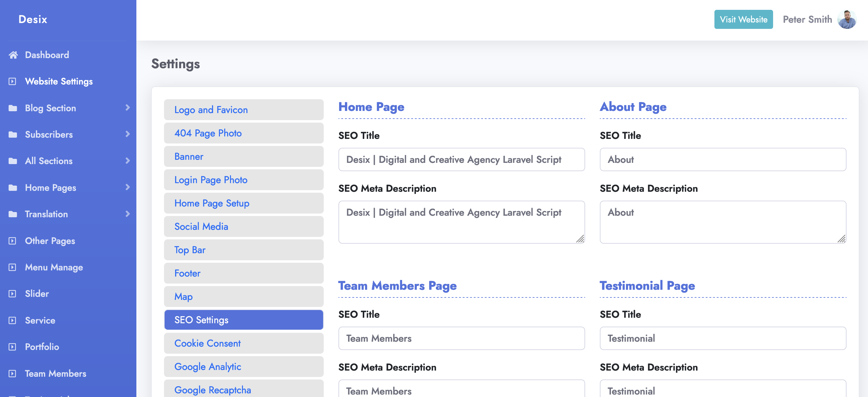Click the Website Settings sidebar icon
The image size is (868, 397).
click(13, 81)
